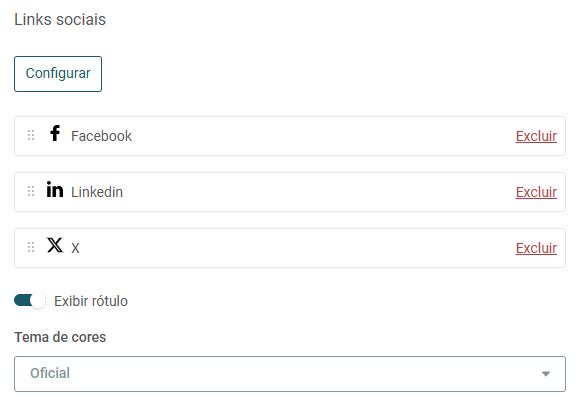Click the Links sociais heading
Viewport: 583px width, 397px height.
click(60, 20)
